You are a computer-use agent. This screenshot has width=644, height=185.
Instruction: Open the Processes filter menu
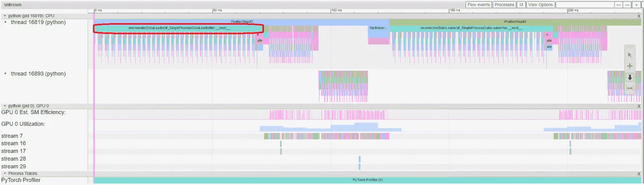tap(504, 5)
